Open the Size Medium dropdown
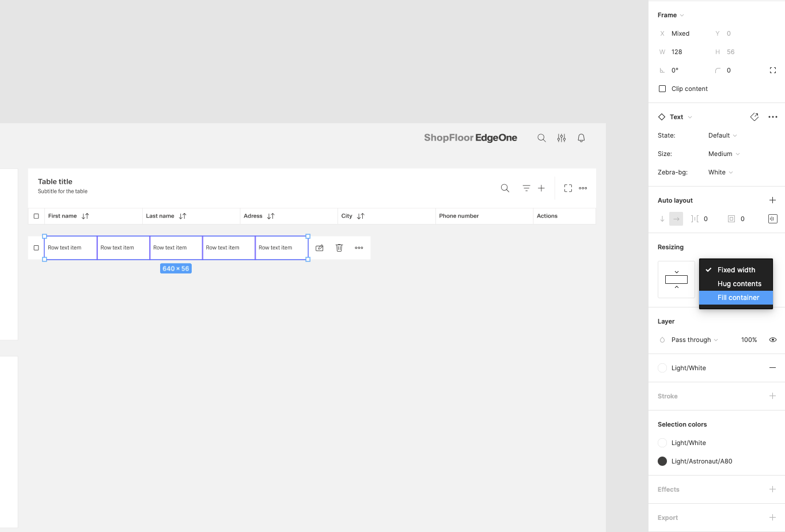 (723, 154)
